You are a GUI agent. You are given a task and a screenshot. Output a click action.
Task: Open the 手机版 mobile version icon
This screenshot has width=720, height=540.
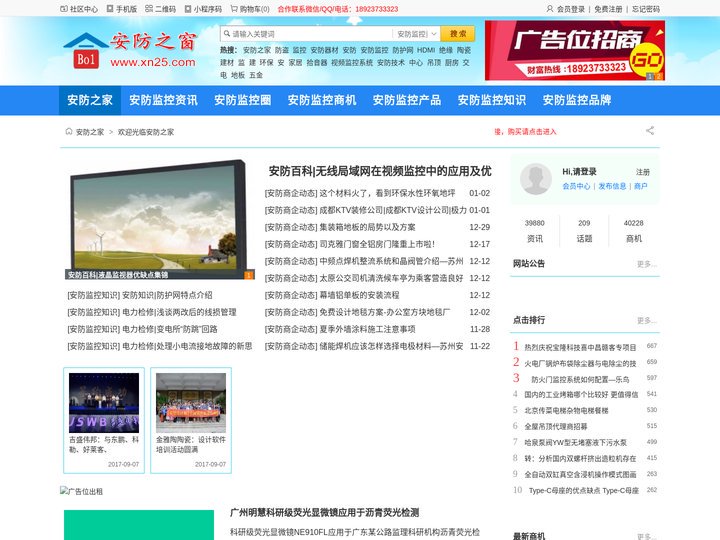(110, 9)
